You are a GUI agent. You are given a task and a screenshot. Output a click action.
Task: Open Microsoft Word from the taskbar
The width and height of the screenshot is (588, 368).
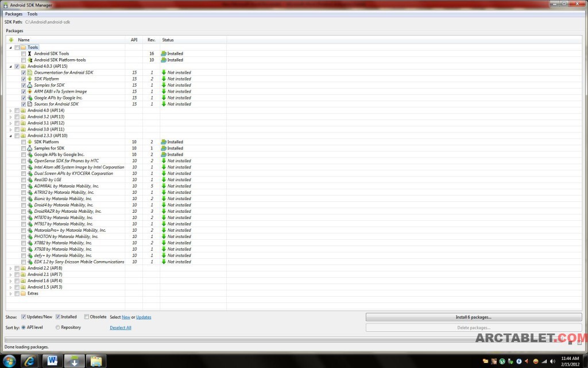point(52,361)
